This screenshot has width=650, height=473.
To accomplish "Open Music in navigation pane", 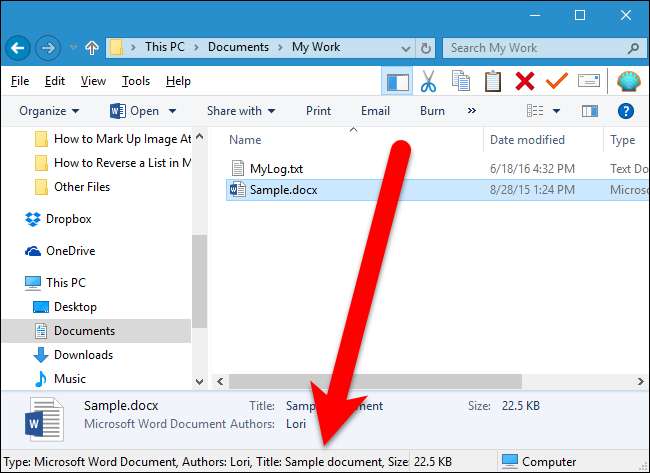I will 59,379.
